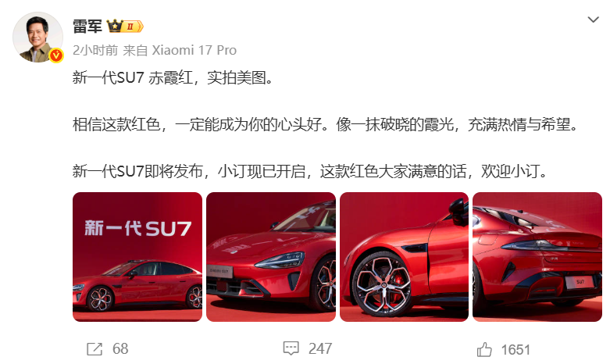This screenshot has width=610, height=364.
Task: Open the 雷军 username link
Action: [x=87, y=27]
